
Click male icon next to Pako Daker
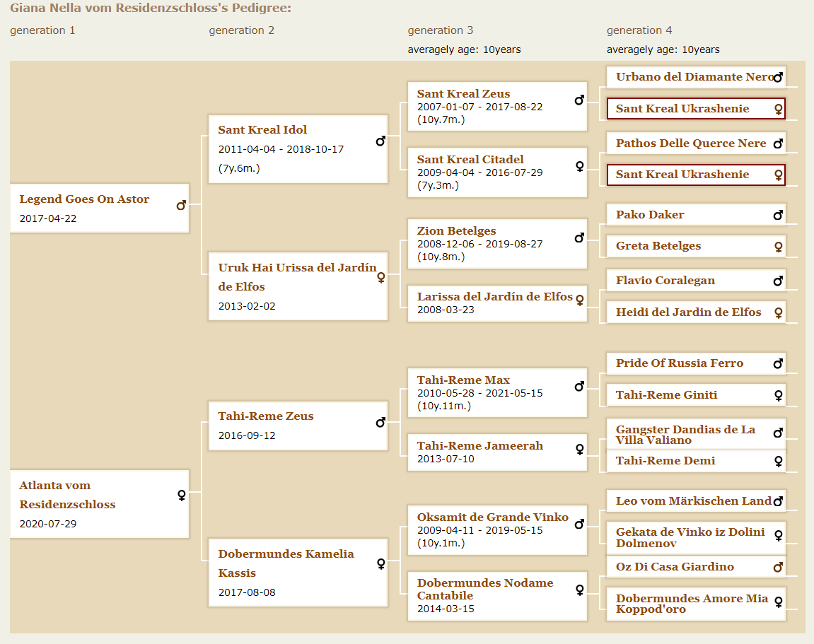[778, 215]
